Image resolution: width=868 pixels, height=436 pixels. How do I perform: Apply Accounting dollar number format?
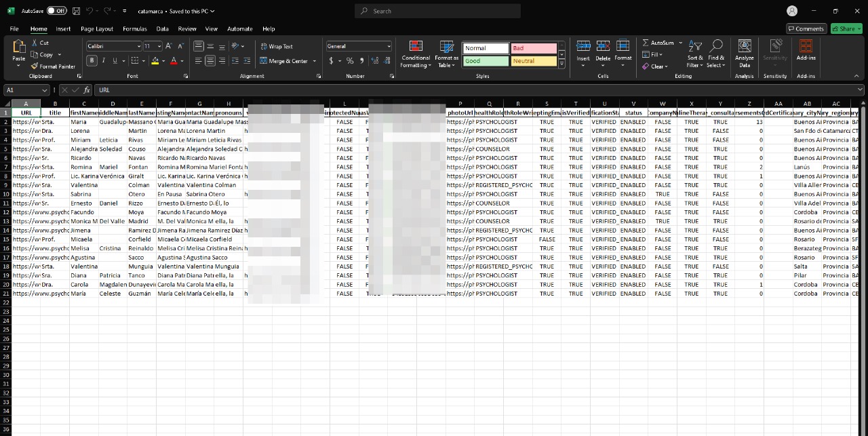(x=331, y=60)
